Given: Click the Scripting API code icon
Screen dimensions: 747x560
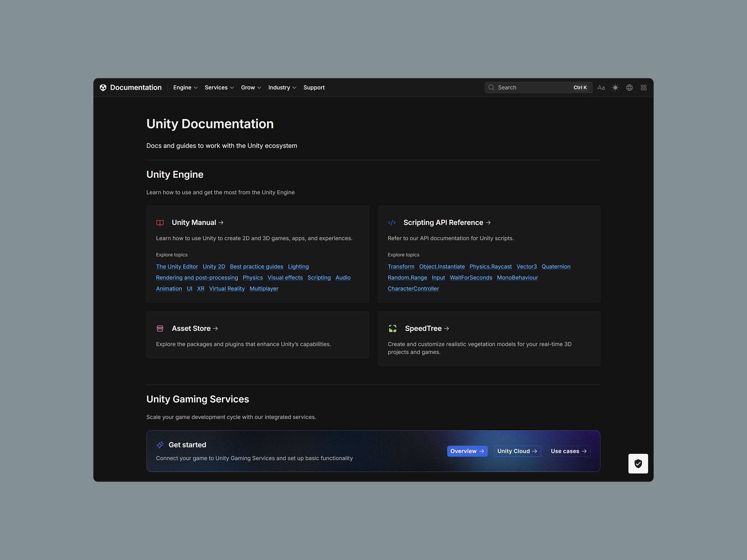Looking at the screenshot, I should click(392, 222).
